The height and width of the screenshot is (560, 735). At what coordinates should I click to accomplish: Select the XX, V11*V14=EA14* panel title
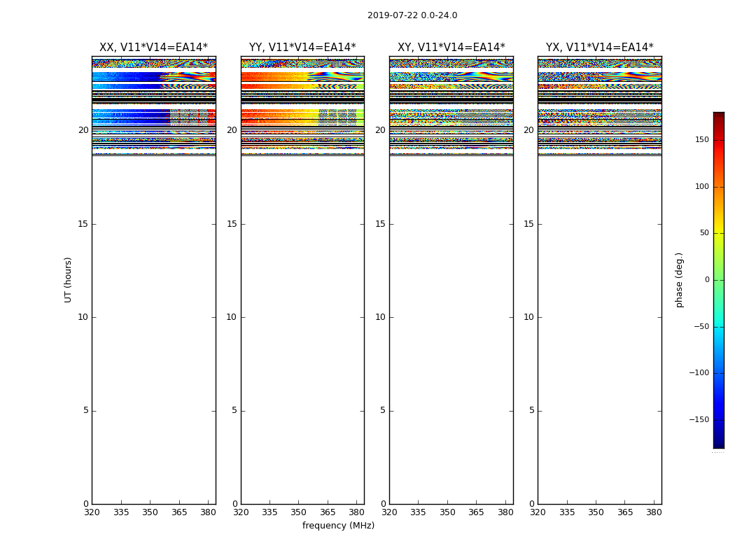pyautogui.click(x=153, y=48)
